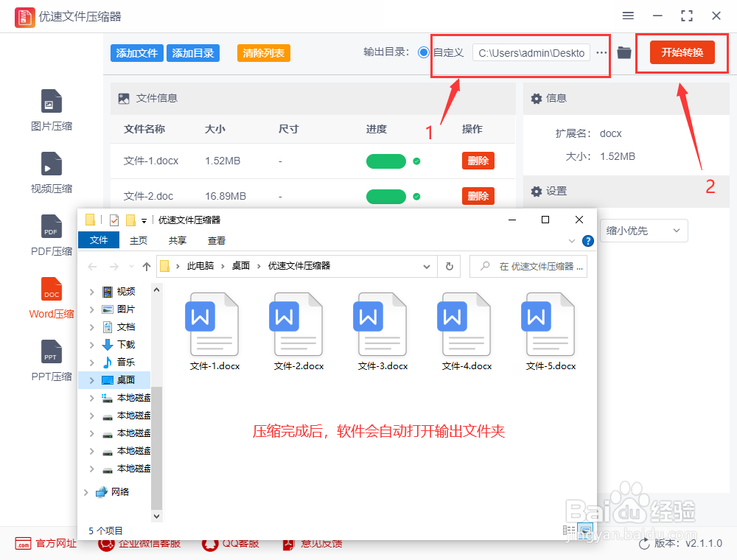Select the Word压缩 tool in sidebar
Screen dimensions: 737x560
[x=52, y=298]
